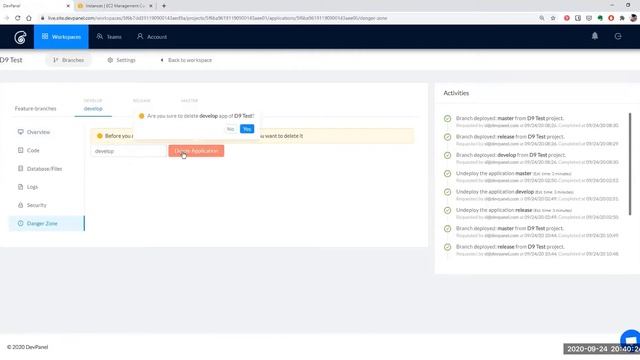Confirm deletion with the Yes button
The width and height of the screenshot is (640, 360).
tap(247, 129)
